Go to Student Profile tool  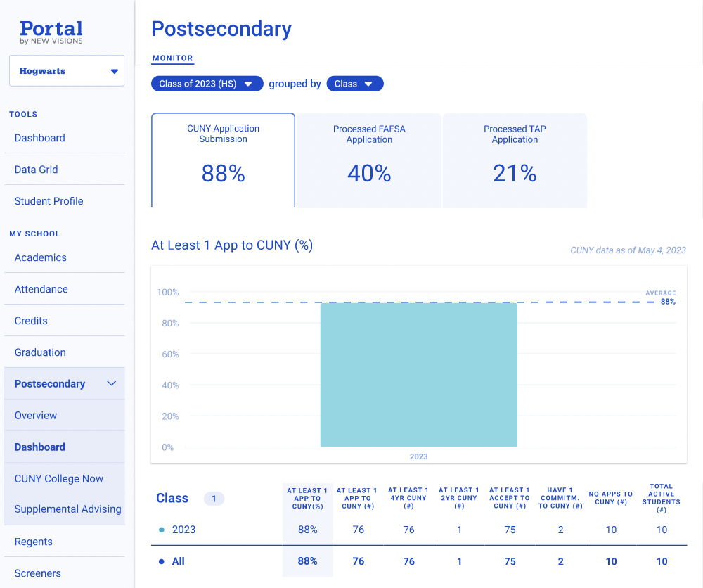[49, 201]
